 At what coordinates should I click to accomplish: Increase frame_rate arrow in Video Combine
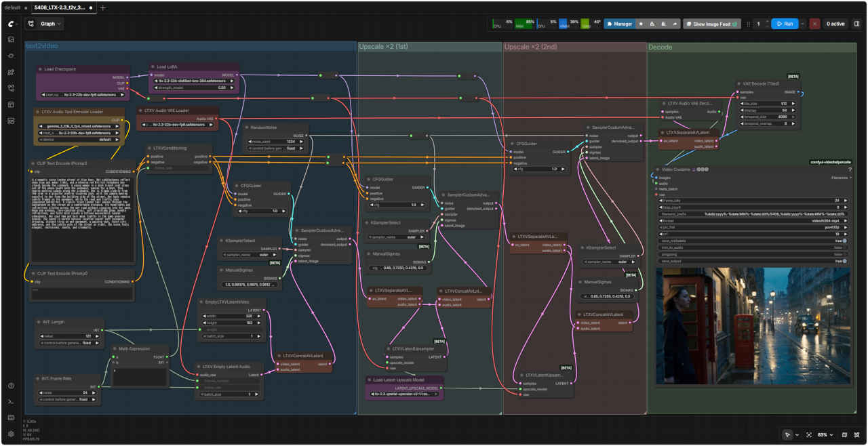[x=845, y=201]
